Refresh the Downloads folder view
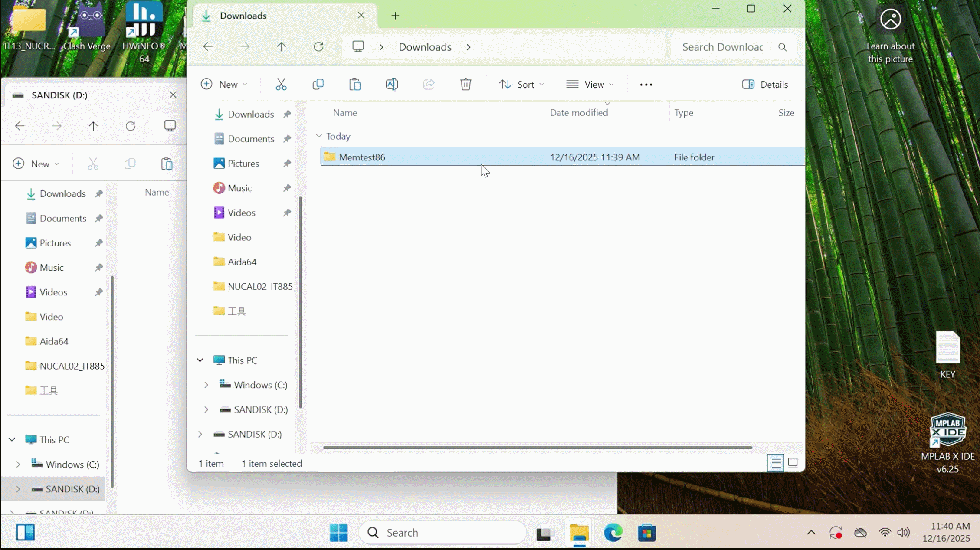 click(318, 47)
